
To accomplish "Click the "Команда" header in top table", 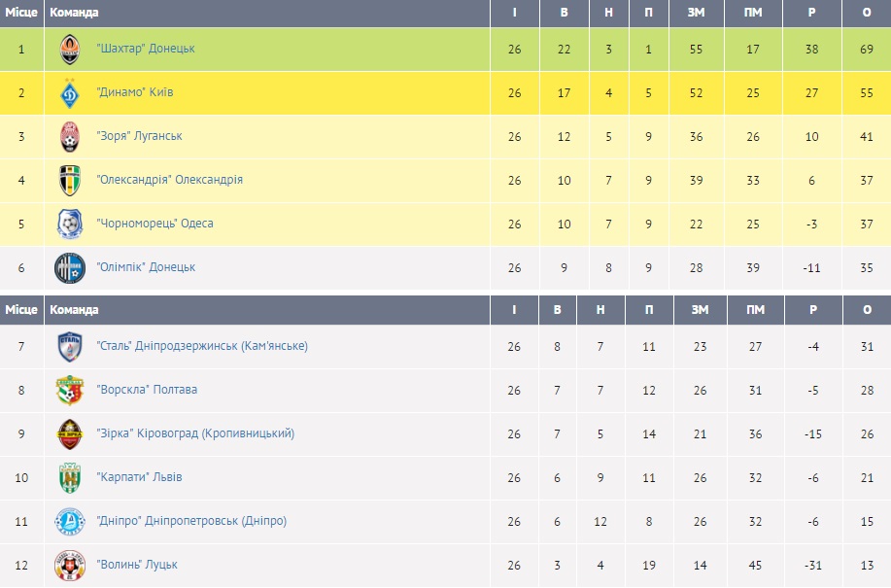I will (74, 13).
